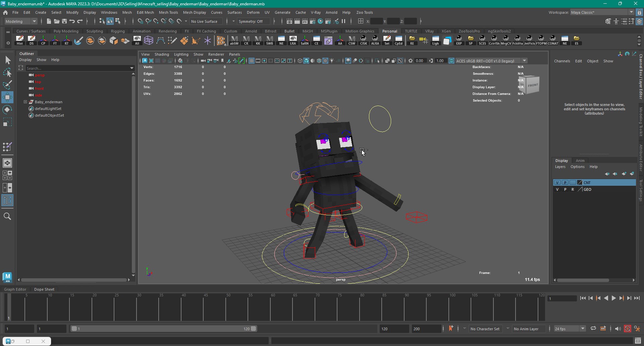The width and height of the screenshot is (644, 346).
Task: Open the viewport Shading menu
Action: pos(162,54)
